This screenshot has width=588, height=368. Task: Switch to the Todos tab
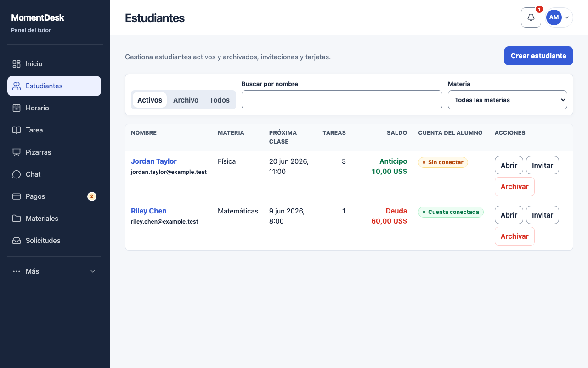click(x=220, y=100)
